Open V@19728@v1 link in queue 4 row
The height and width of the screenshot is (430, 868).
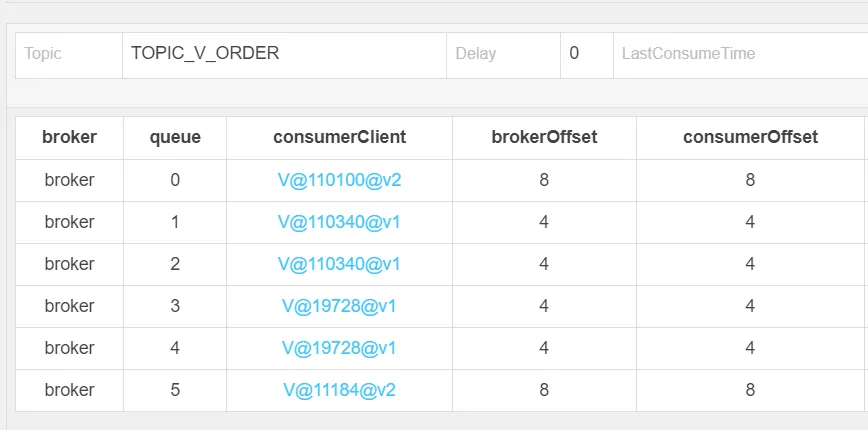(339, 348)
